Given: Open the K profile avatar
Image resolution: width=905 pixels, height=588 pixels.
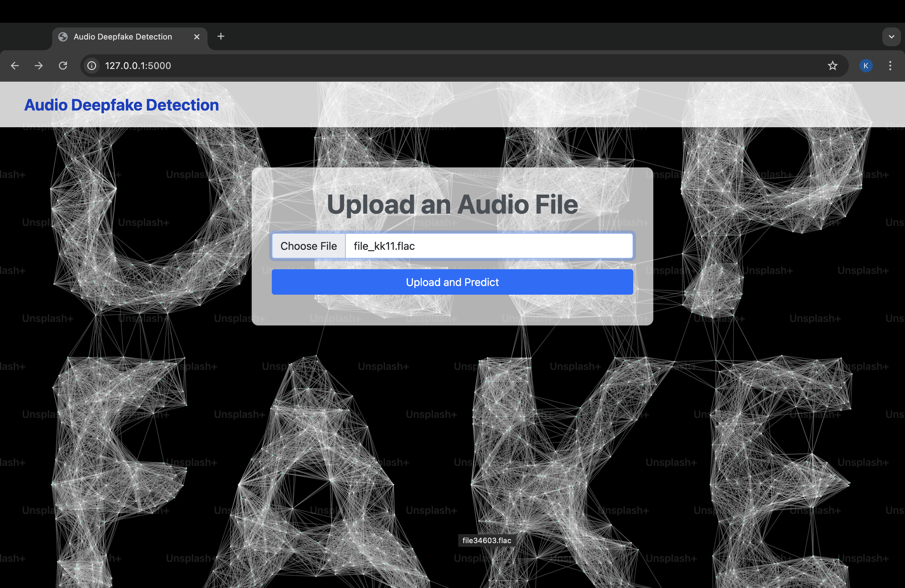Looking at the screenshot, I should (x=866, y=66).
